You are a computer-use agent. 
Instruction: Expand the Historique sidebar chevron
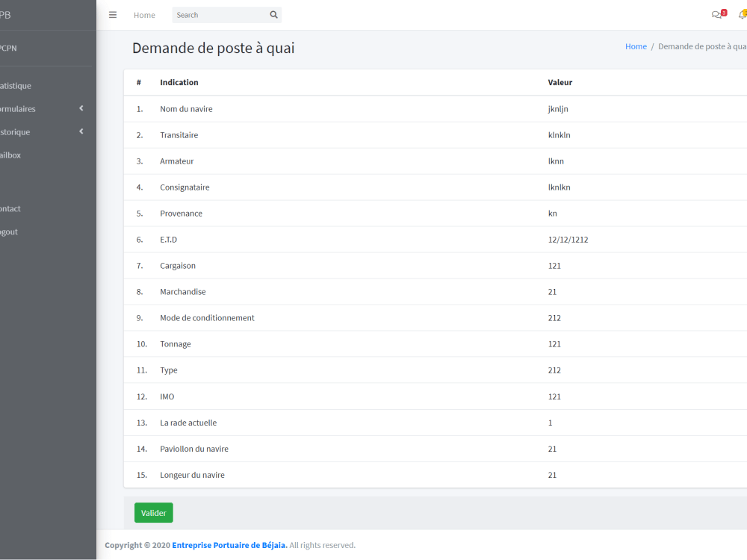pos(81,131)
